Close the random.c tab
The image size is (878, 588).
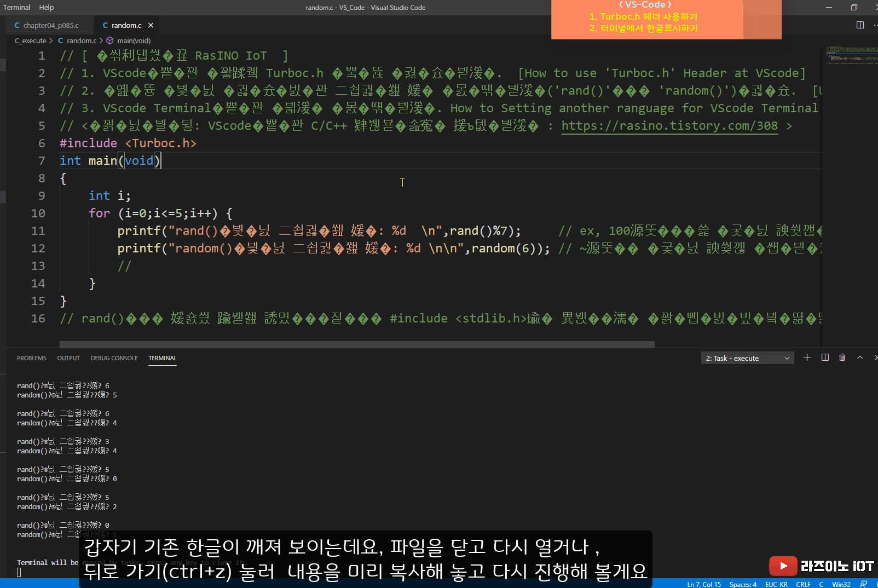pos(151,25)
